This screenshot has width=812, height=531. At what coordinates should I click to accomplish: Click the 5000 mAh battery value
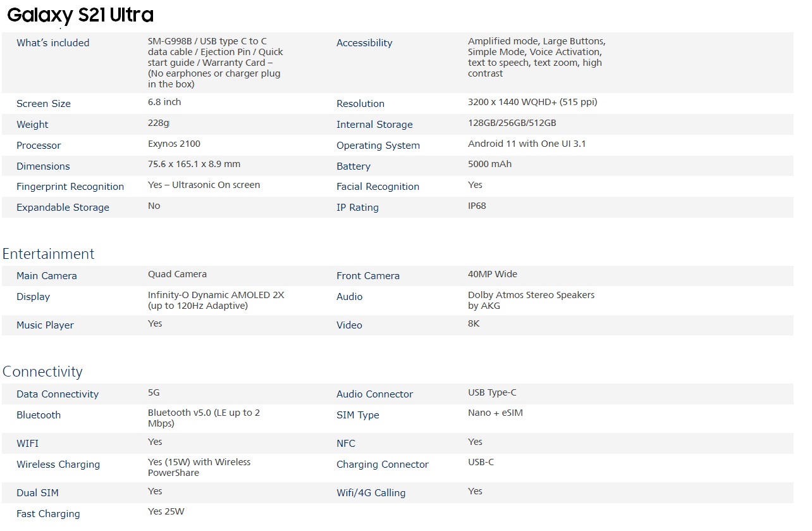point(489,164)
